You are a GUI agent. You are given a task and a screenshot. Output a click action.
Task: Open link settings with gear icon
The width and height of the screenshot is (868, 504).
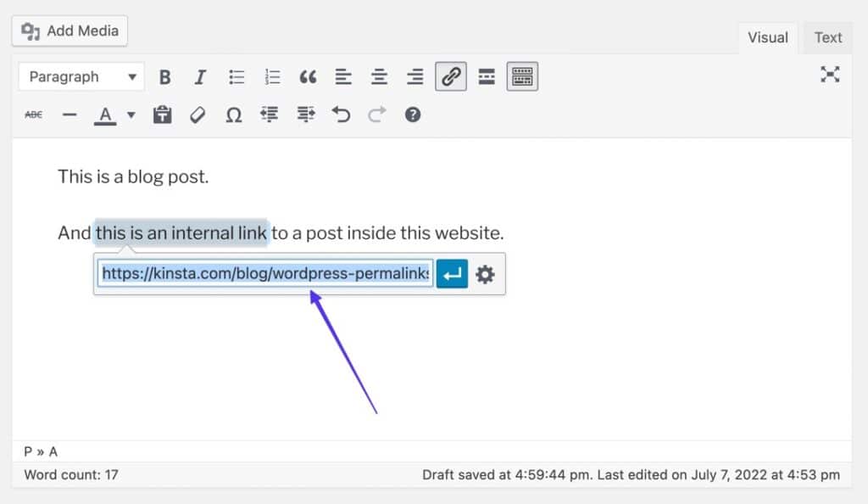coord(485,273)
